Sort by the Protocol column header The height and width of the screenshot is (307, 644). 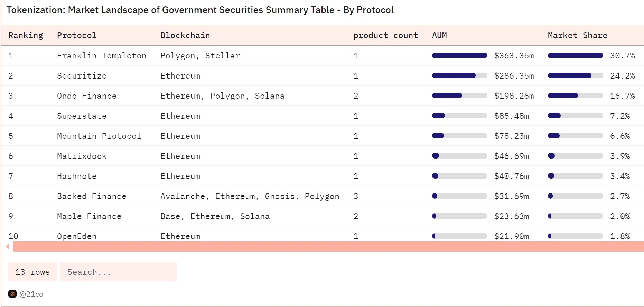(x=77, y=35)
